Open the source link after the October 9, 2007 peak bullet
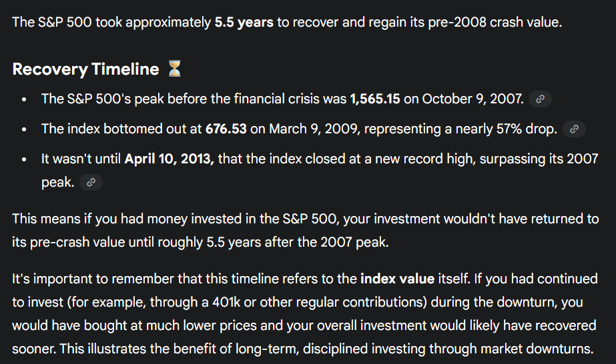The width and height of the screenshot is (616, 364). pyautogui.click(x=540, y=99)
